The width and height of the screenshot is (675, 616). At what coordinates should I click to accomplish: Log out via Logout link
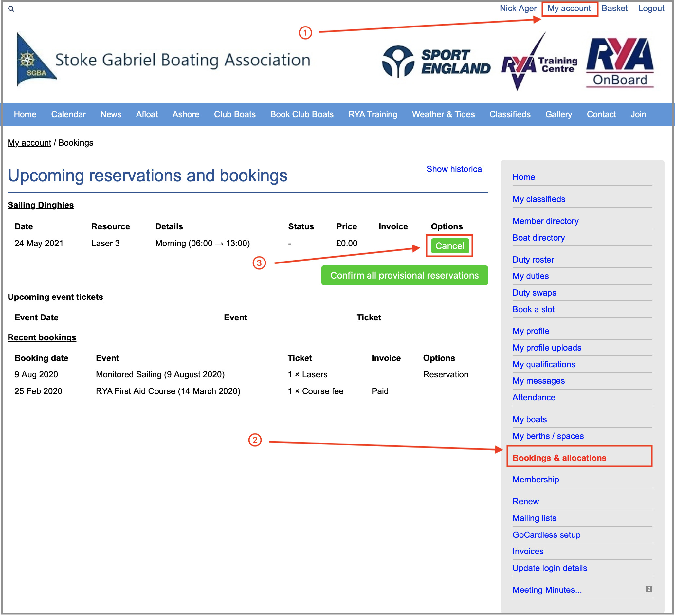651,9
